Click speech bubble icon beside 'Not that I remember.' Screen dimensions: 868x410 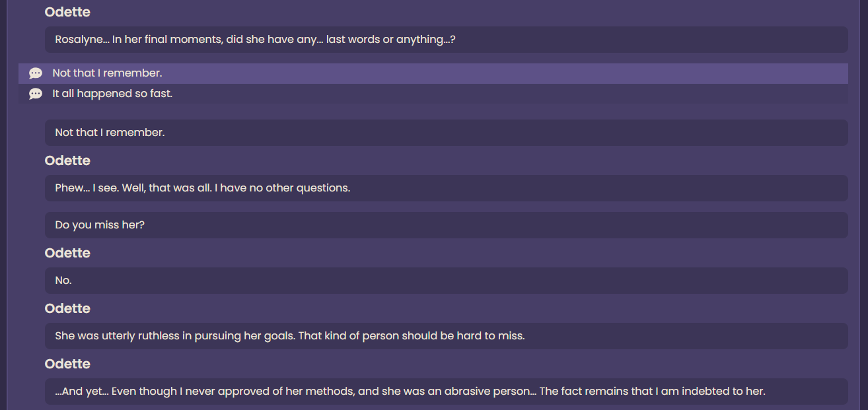point(36,73)
